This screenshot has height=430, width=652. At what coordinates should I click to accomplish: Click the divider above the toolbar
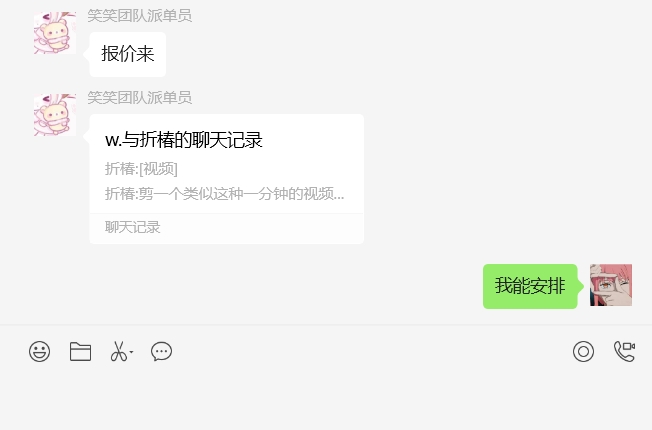click(326, 324)
